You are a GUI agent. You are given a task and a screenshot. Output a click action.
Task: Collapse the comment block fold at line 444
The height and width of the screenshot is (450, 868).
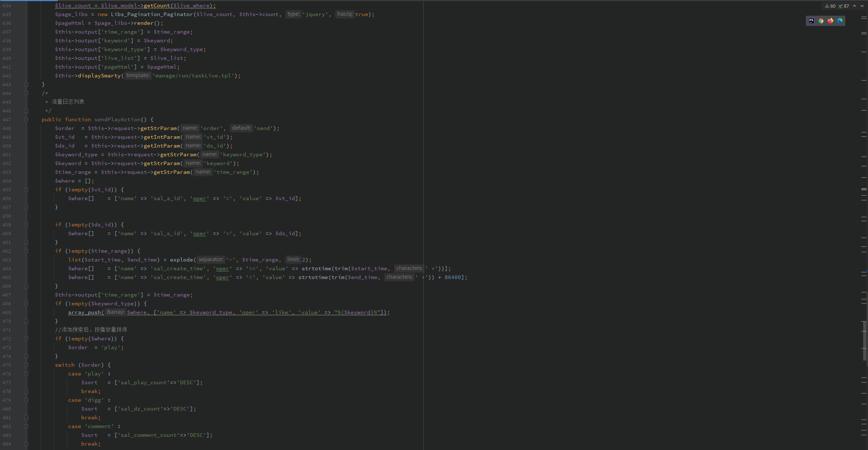(x=26, y=93)
